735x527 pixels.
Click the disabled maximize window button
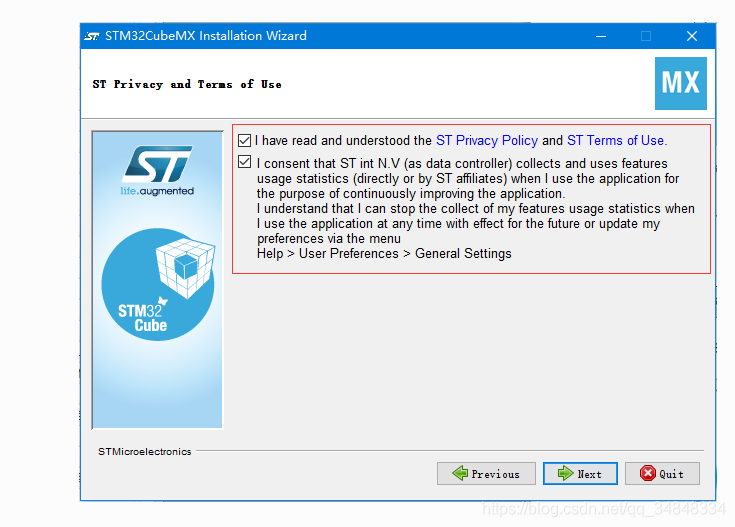click(646, 36)
